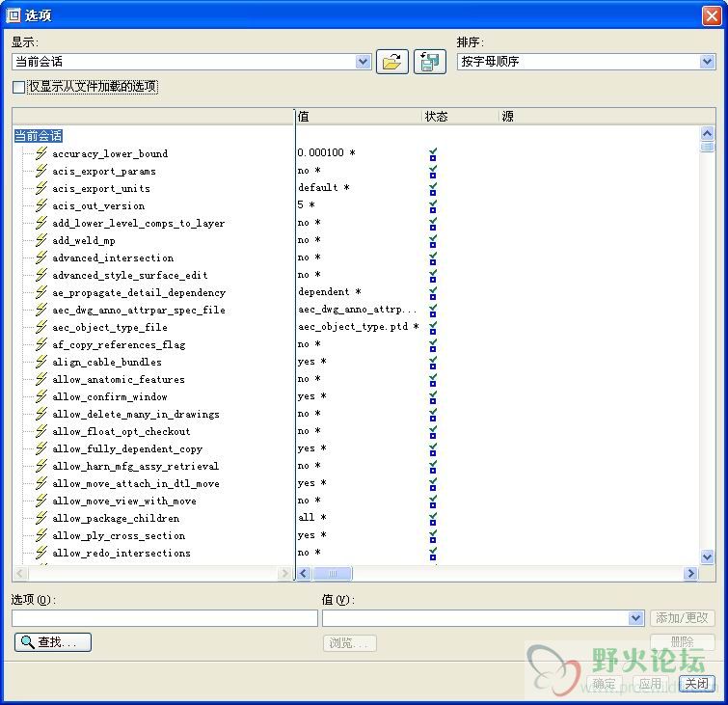Click the value aec_object_type.ptd * cell
The height and width of the screenshot is (705, 728).
359,327
